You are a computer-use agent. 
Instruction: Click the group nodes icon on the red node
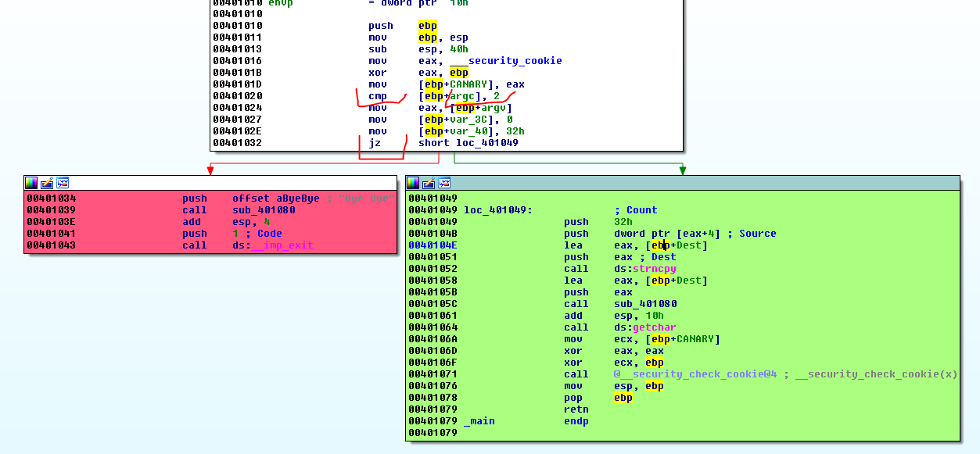pos(63,183)
